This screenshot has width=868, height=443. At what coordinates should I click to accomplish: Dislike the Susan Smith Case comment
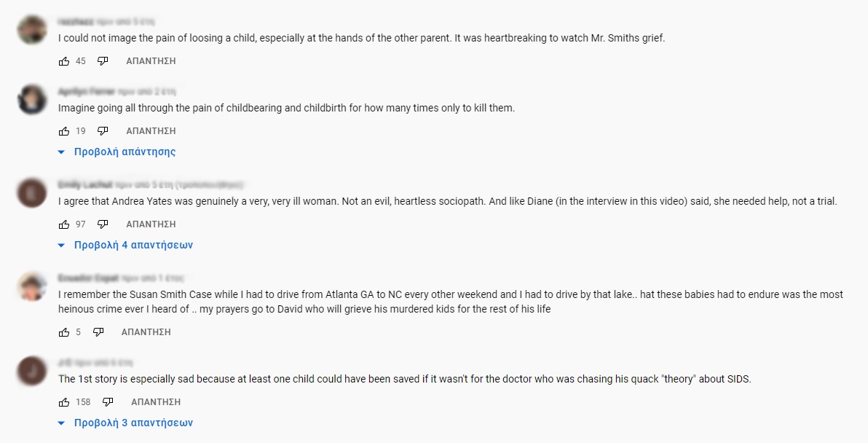[98, 332]
